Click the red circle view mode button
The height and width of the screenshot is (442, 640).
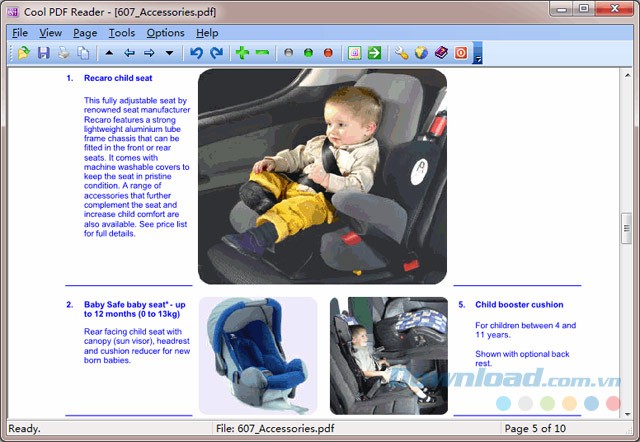click(327, 53)
